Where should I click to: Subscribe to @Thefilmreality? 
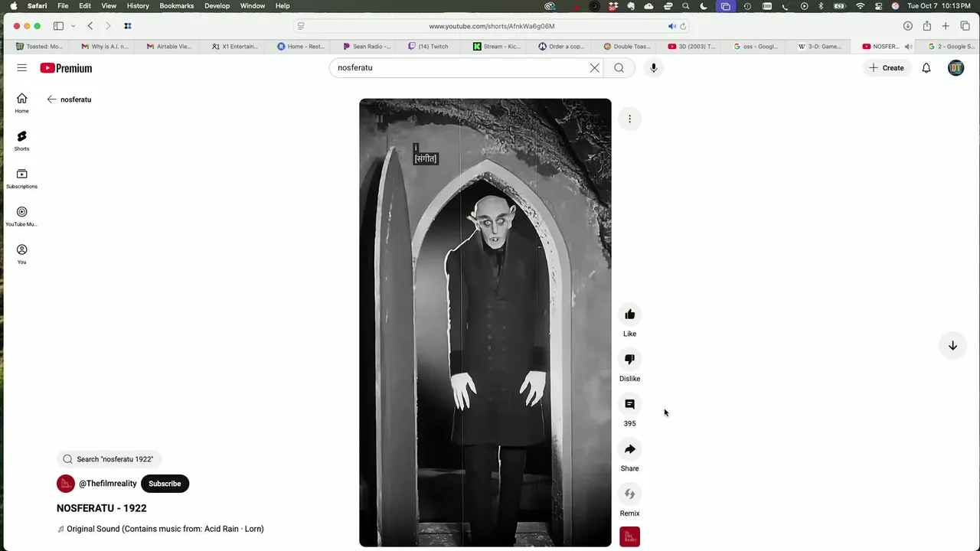tap(165, 484)
